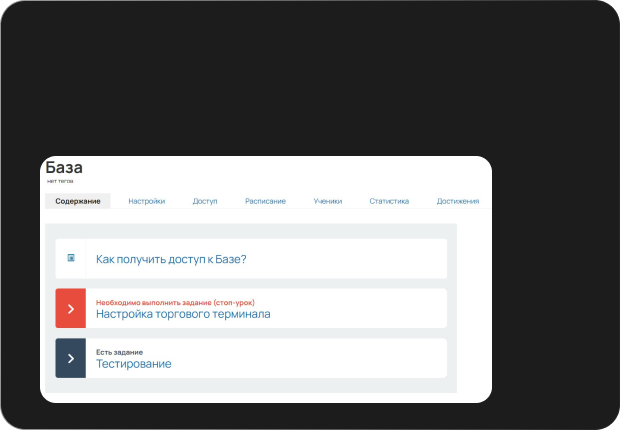
Task: Switch to the Настройки tab
Action: [x=147, y=201]
